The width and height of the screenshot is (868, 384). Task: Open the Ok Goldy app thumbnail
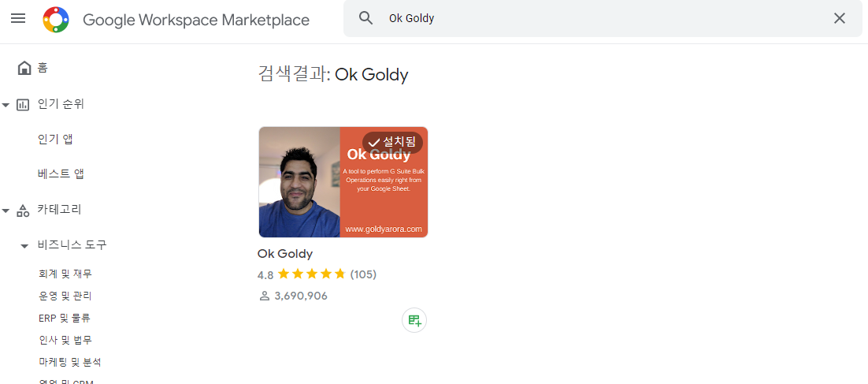[x=343, y=181]
